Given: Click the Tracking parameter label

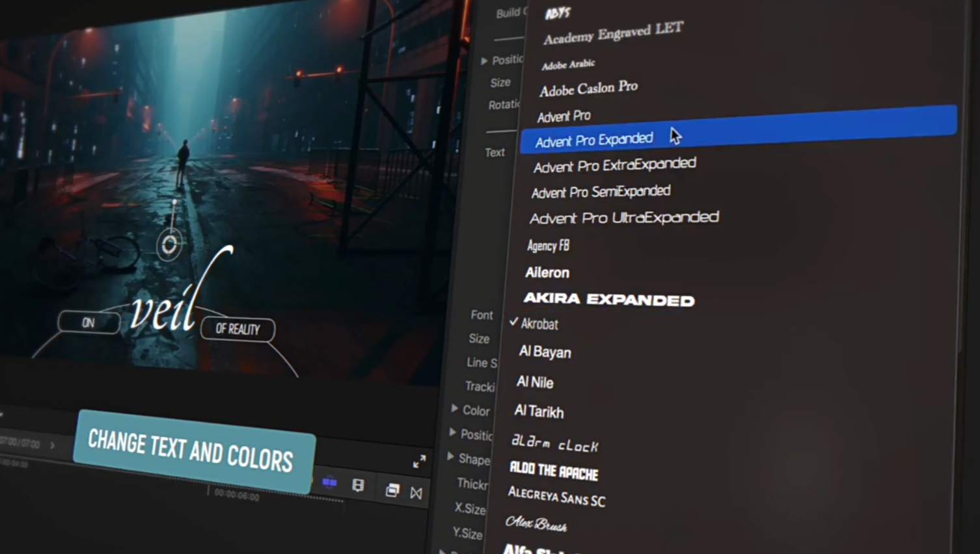Looking at the screenshot, I should click(480, 386).
